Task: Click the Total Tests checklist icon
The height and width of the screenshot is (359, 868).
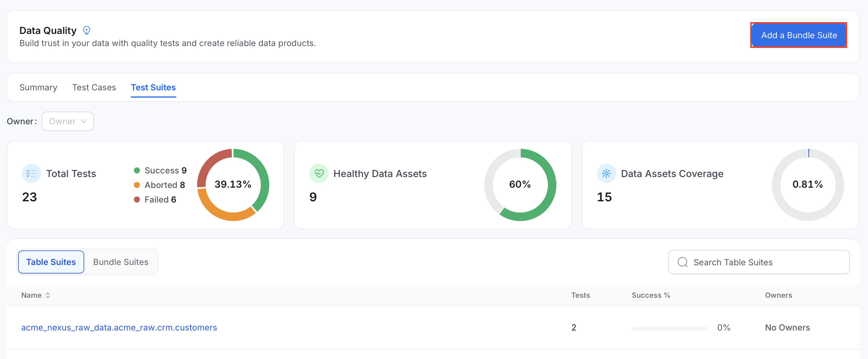Action: [31, 173]
